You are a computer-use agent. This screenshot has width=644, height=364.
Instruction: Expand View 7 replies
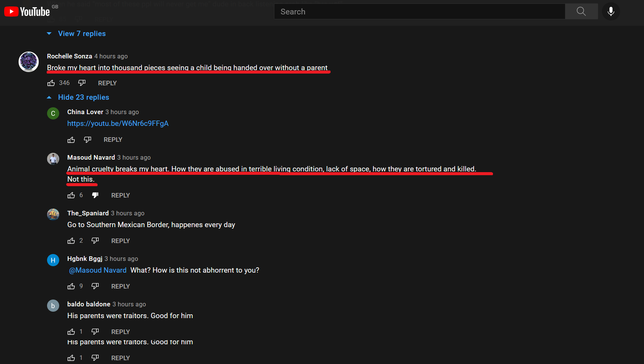(x=82, y=34)
